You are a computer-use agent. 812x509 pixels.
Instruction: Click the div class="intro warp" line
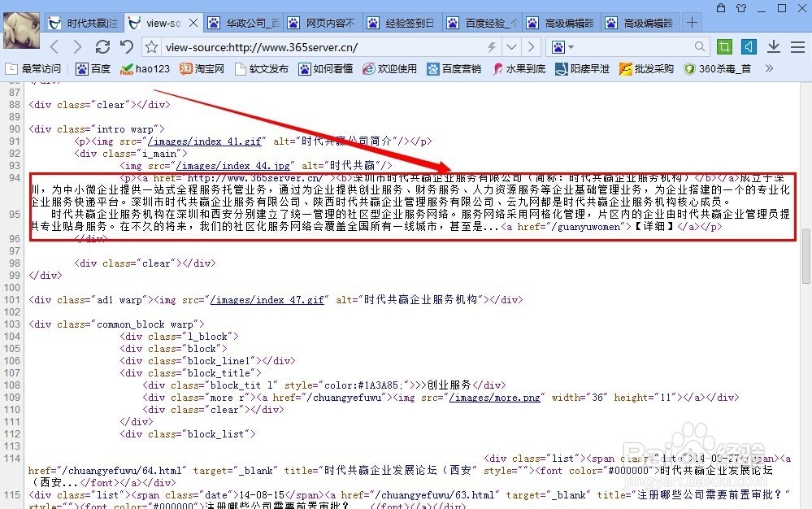tap(97, 129)
